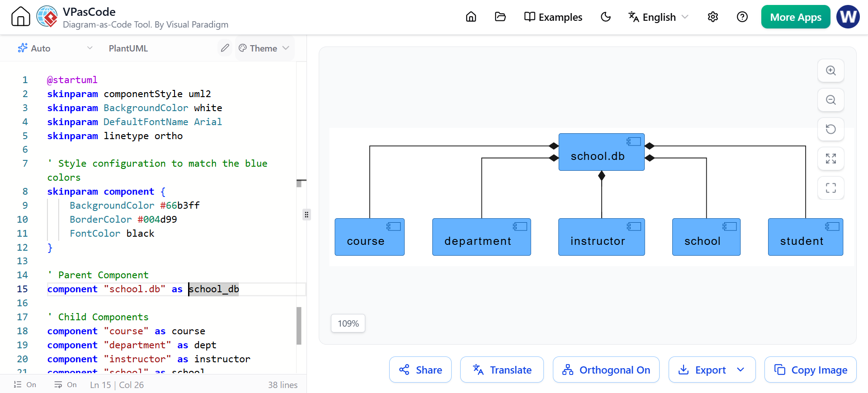Open the Theme dropdown
The height and width of the screenshot is (393, 868).
tap(264, 48)
